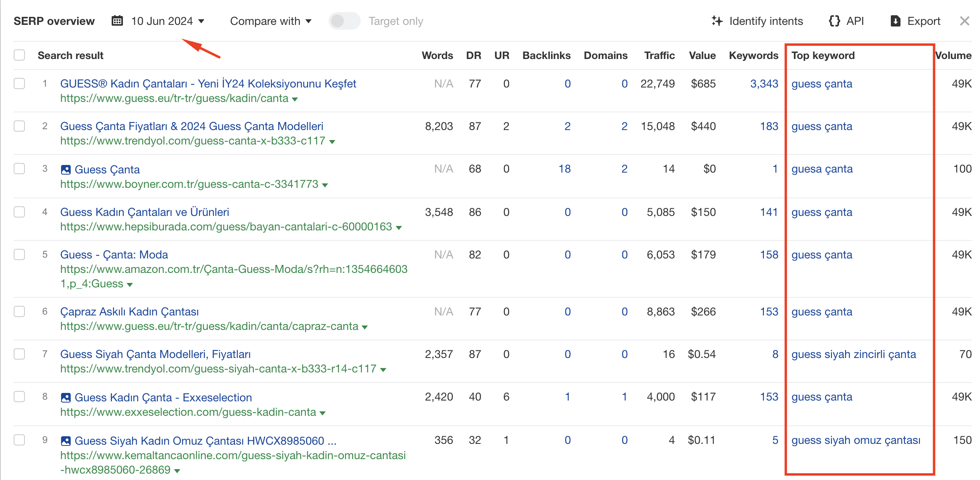Expand URL menu for capraz-canta URL
Image resolution: width=980 pixels, height=480 pixels.
pyautogui.click(x=365, y=327)
